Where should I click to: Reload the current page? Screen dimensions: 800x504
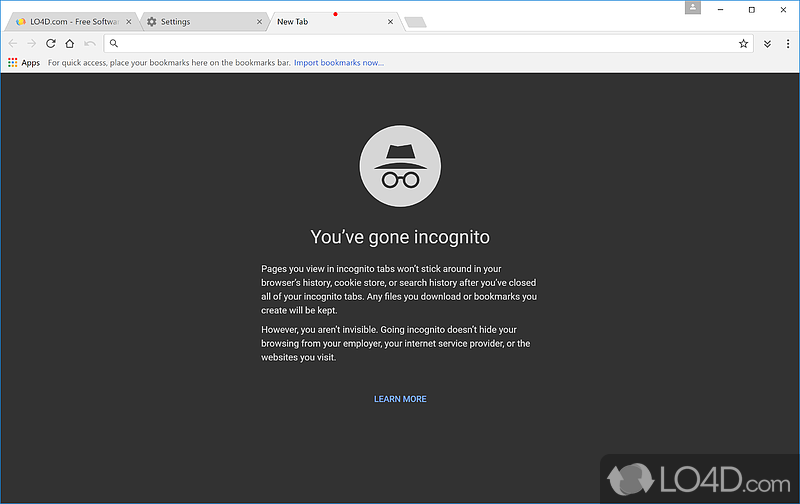(x=51, y=44)
